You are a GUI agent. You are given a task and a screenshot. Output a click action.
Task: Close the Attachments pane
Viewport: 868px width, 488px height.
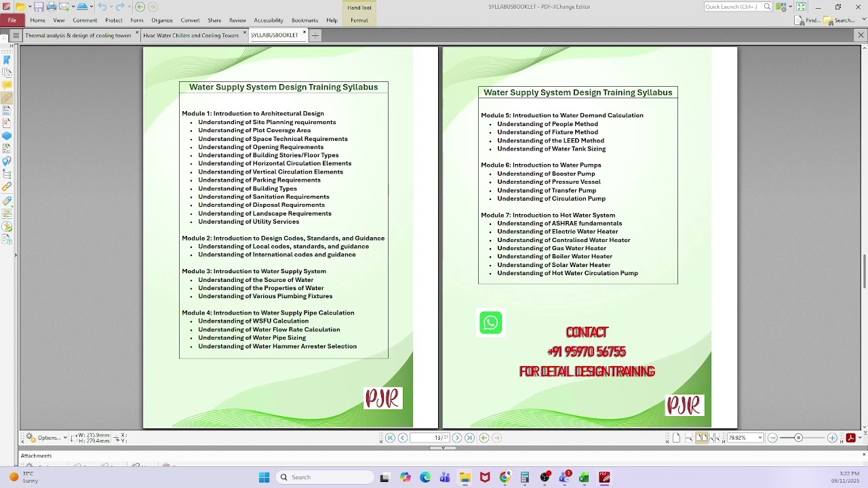(x=863, y=454)
